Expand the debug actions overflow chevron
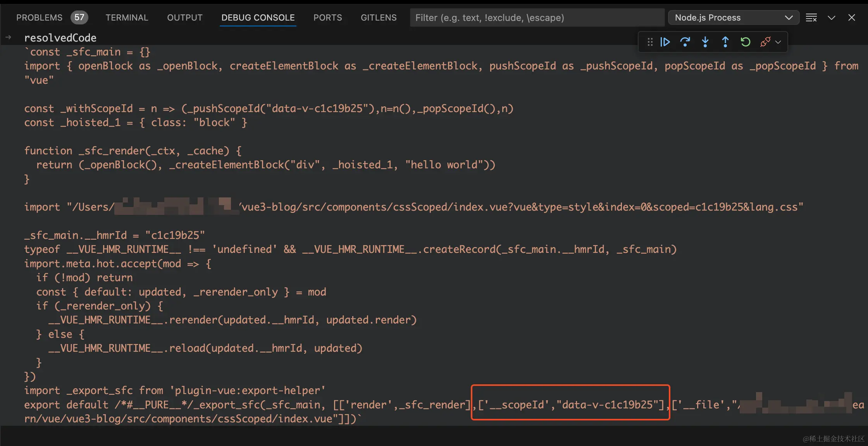This screenshot has width=868, height=446. (779, 41)
